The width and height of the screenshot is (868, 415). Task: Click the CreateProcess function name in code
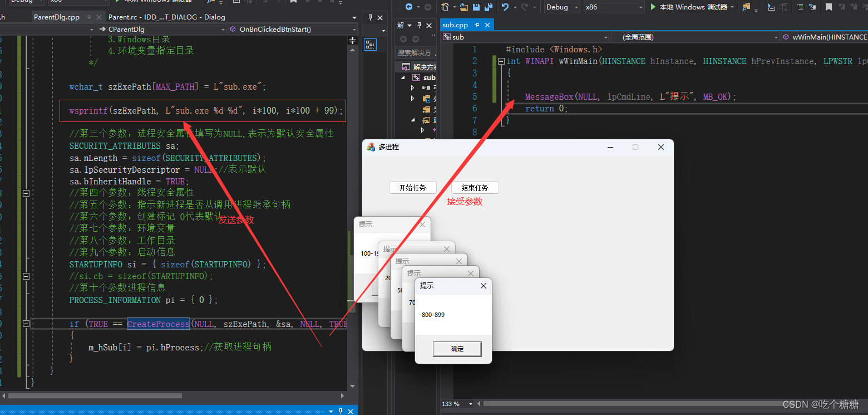pyautogui.click(x=158, y=324)
